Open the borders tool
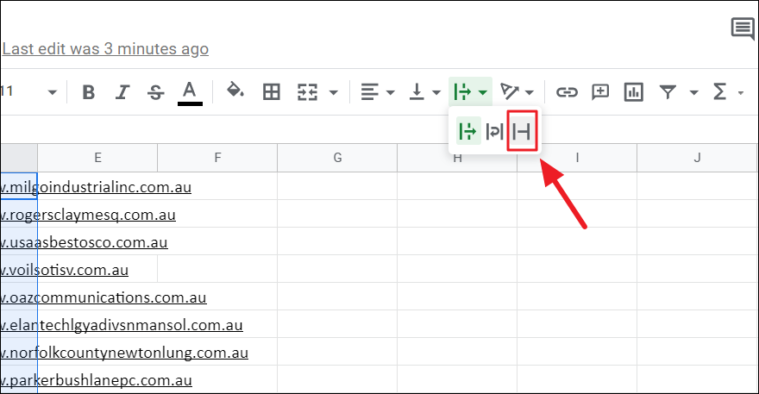Screen dimensions: 759x394 click(x=271, y=91)
